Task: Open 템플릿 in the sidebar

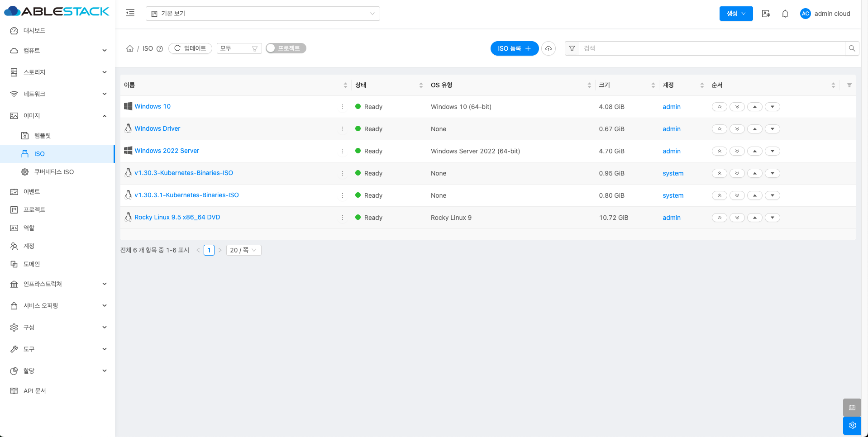Action: pos(43,136)
